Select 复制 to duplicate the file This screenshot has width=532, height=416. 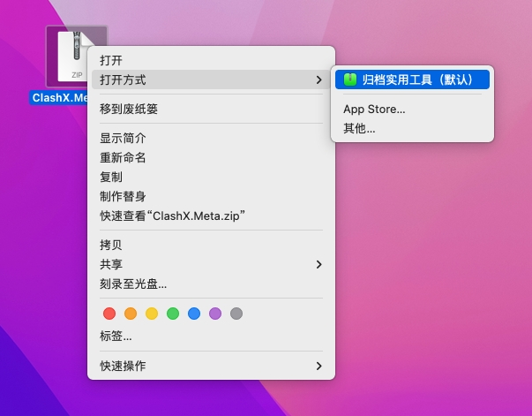pyautogui.click(x=111, y=177)
